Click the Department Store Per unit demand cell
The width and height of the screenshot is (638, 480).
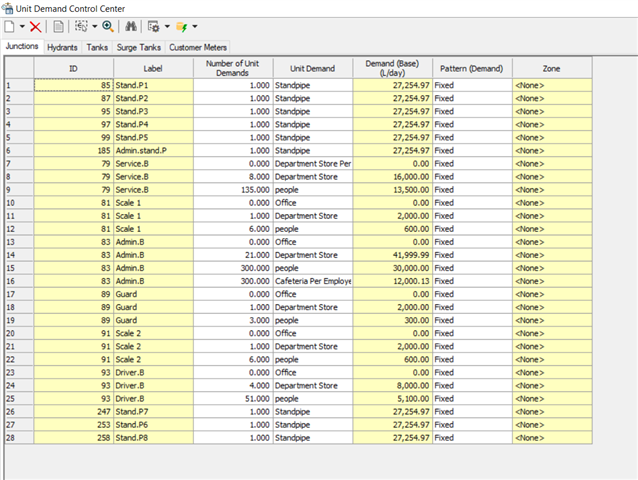(x=312, y=164)
